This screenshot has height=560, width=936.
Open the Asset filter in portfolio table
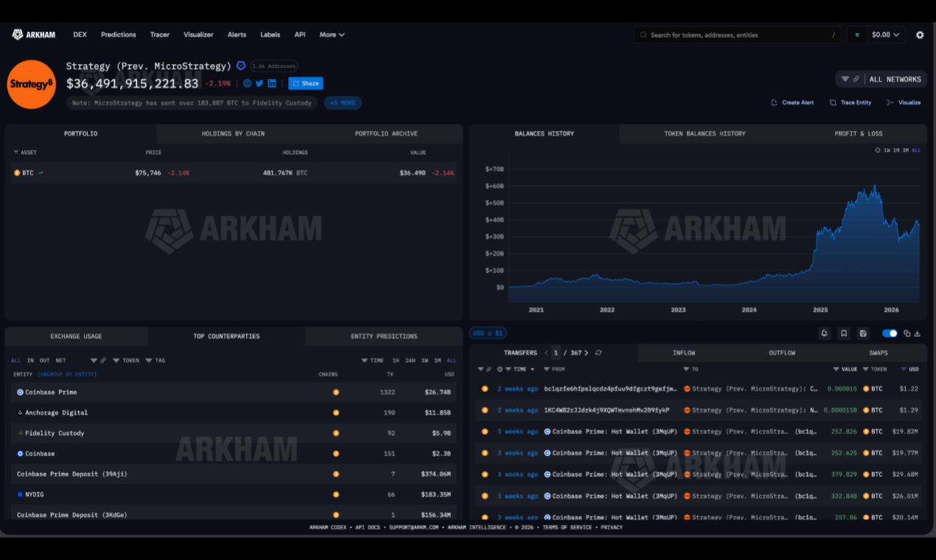tap(25, 153)
